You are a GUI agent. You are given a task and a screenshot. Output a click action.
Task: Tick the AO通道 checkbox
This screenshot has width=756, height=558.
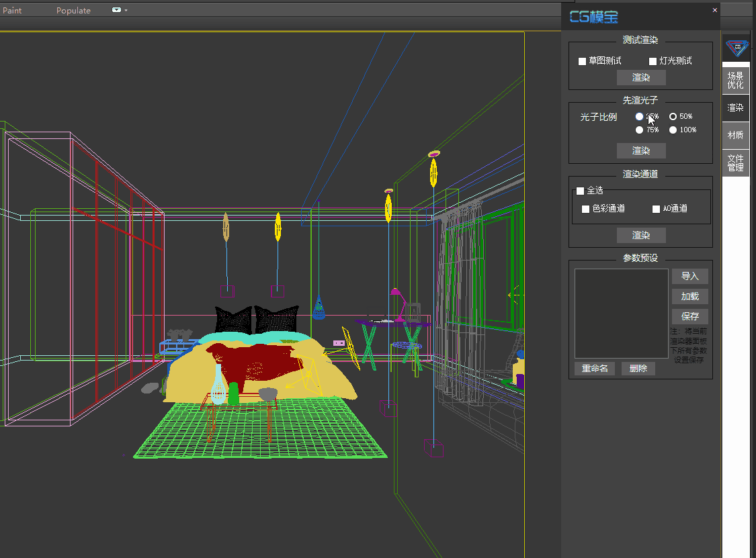point(657,209)
